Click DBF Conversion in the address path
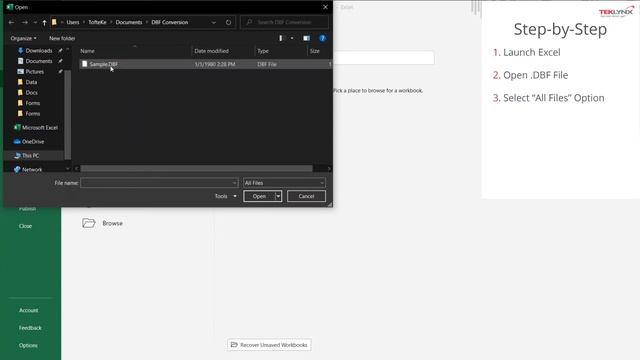 pos(170,22)
